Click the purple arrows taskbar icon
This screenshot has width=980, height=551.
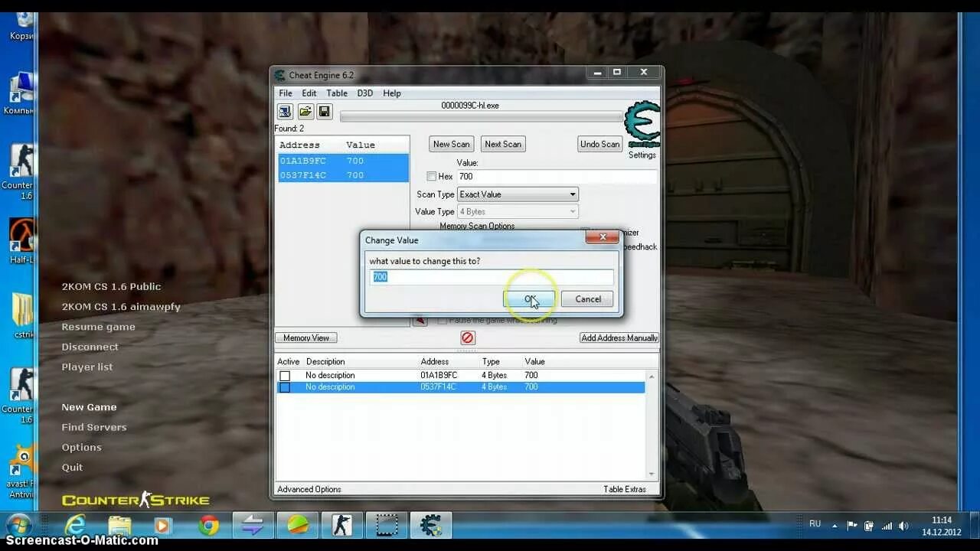click(x=253, y=525)
